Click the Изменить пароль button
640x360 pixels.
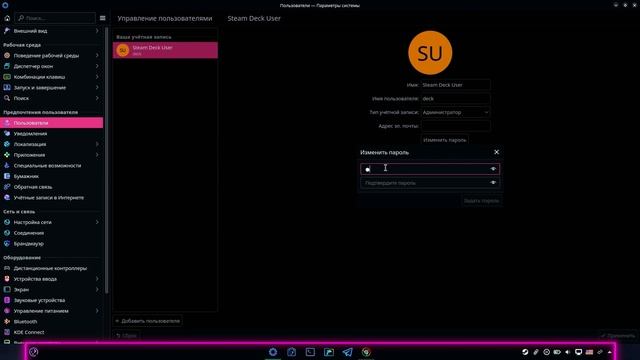tap(444, 140)
